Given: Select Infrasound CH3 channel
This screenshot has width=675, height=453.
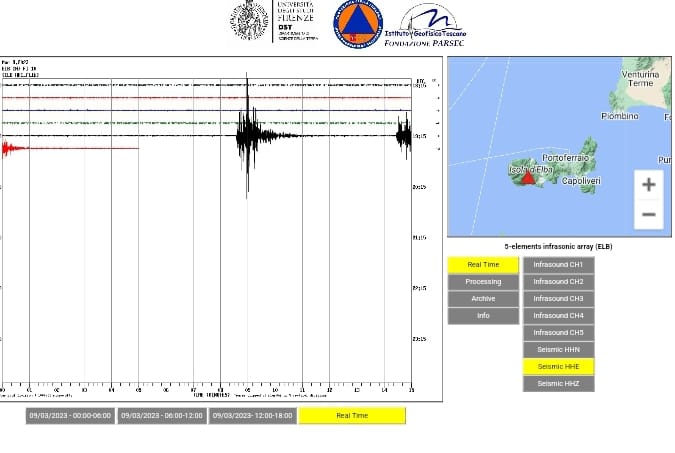Looking at the screenshot, I should click(558, 299).
